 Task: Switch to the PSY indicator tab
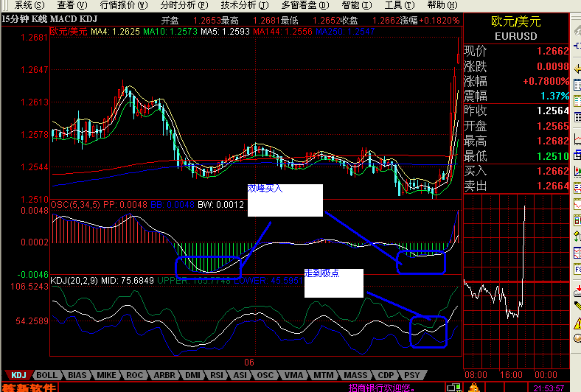tap(411, 375)
